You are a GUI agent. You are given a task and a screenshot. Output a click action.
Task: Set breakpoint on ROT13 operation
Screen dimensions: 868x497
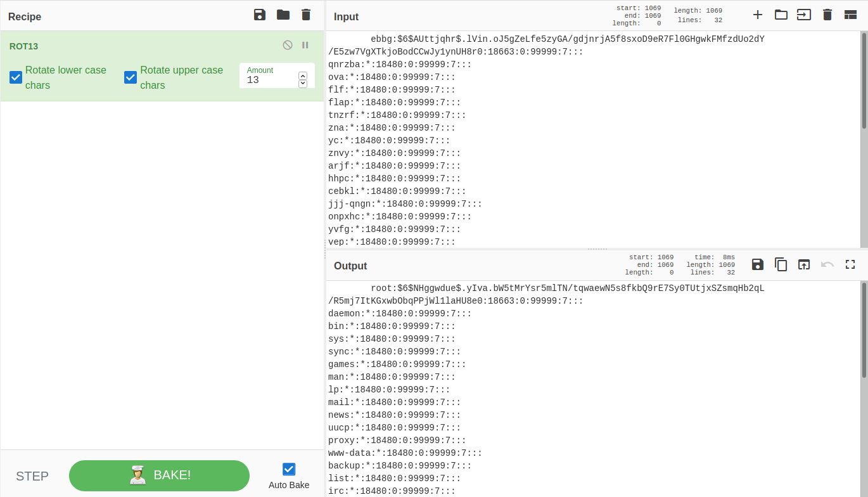tap(305, 45)
